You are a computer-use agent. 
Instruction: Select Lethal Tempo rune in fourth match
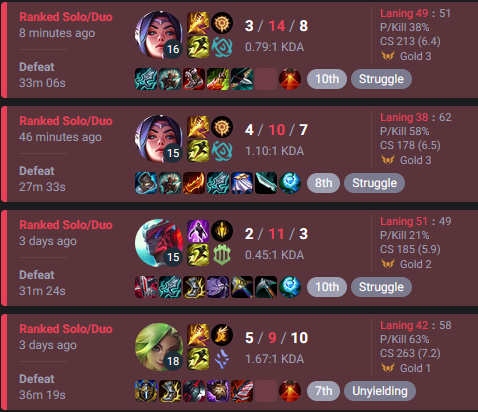(x=222, y=335)
